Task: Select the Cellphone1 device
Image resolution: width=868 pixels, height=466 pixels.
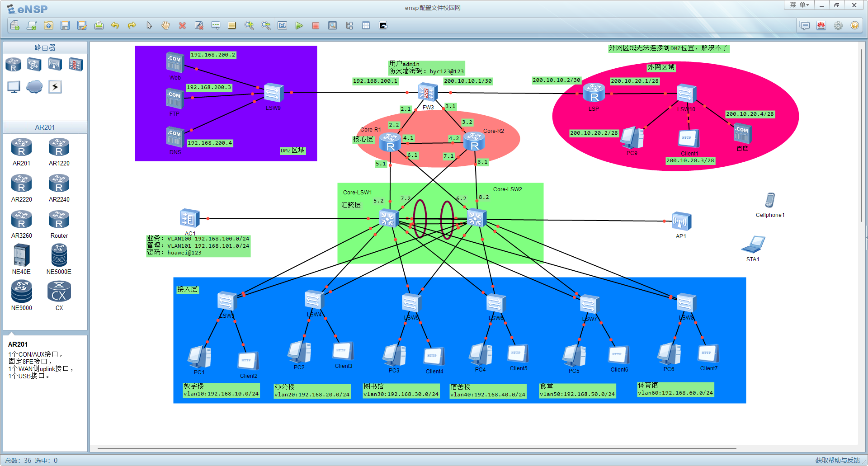Action: 770,200
